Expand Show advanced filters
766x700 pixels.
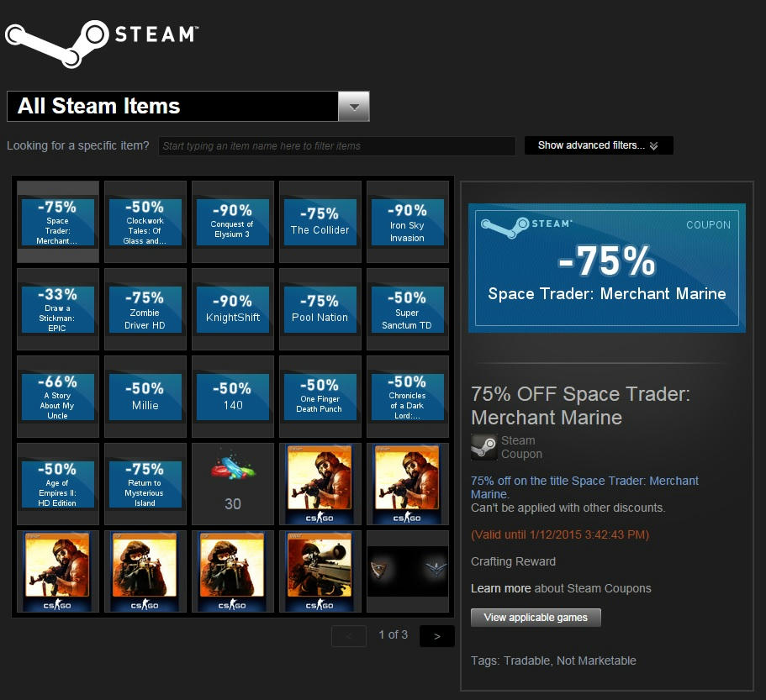599,145
